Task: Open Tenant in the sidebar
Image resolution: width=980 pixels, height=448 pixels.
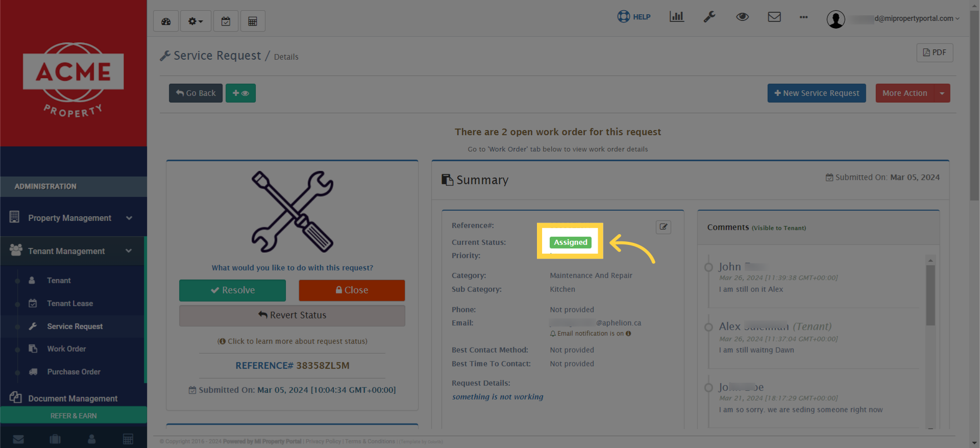Action: coord(59,281)
